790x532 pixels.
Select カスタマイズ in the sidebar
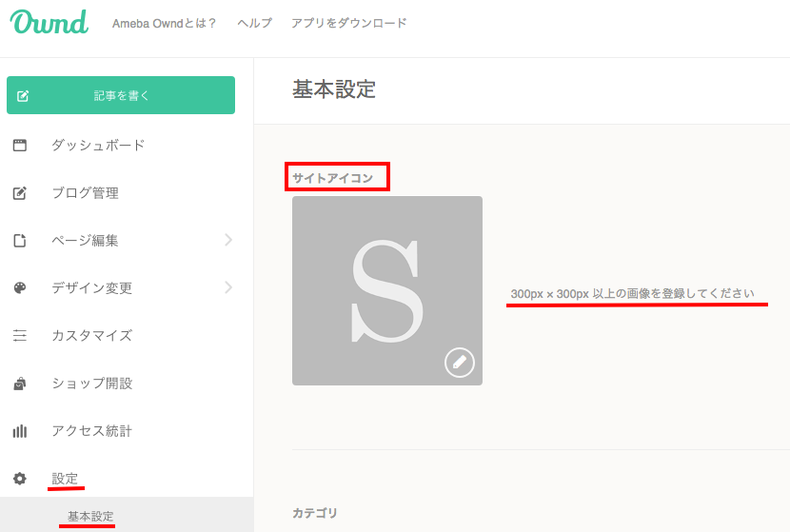click(x=91, y=336)
